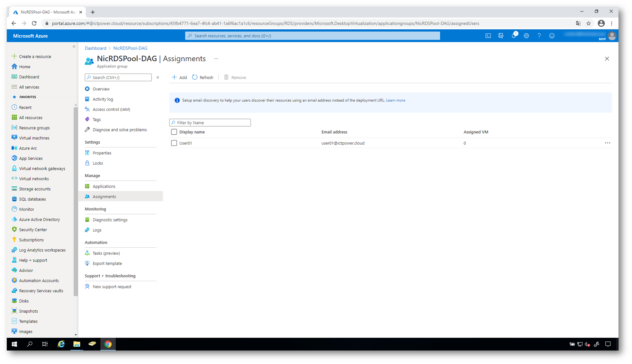Select Assignments under Manage
Screen dimensions: 632x364
pos(121,197)
